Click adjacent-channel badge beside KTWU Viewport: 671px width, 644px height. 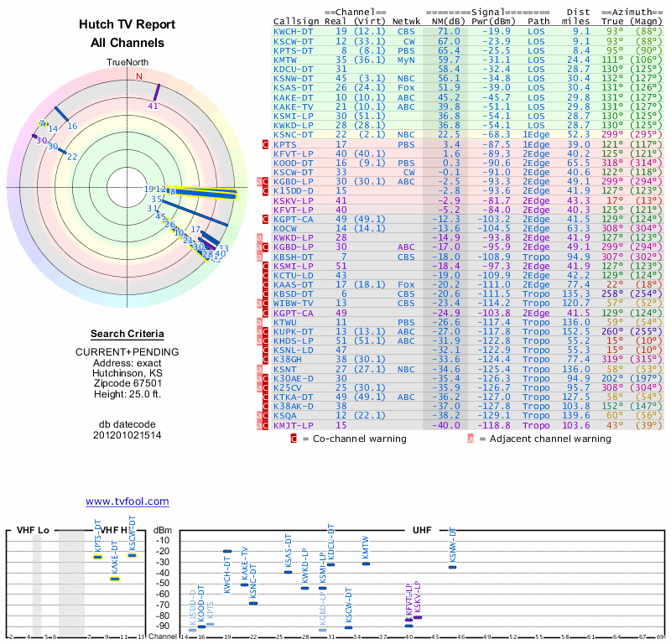(x=259, y=322)
